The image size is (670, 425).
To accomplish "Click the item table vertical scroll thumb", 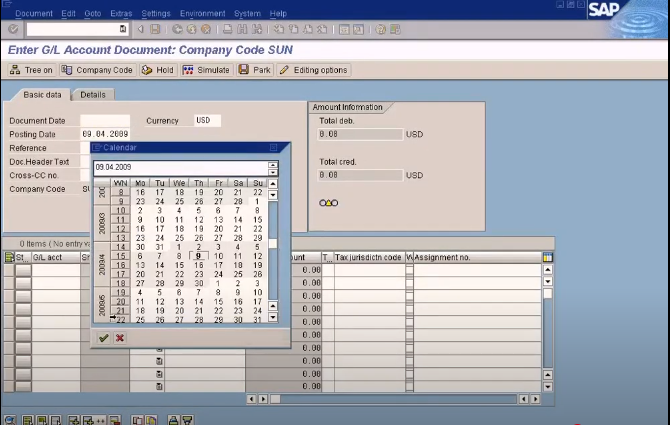I will (547, 293).
